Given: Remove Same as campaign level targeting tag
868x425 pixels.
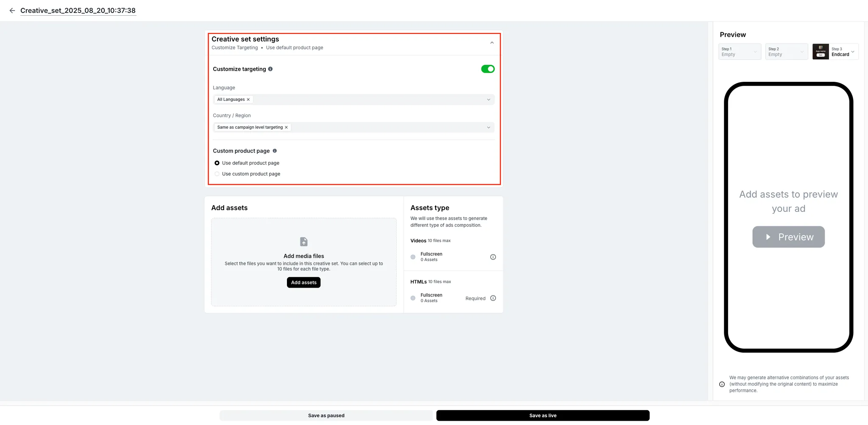Looking at the screenshot, I should [287, 127].
